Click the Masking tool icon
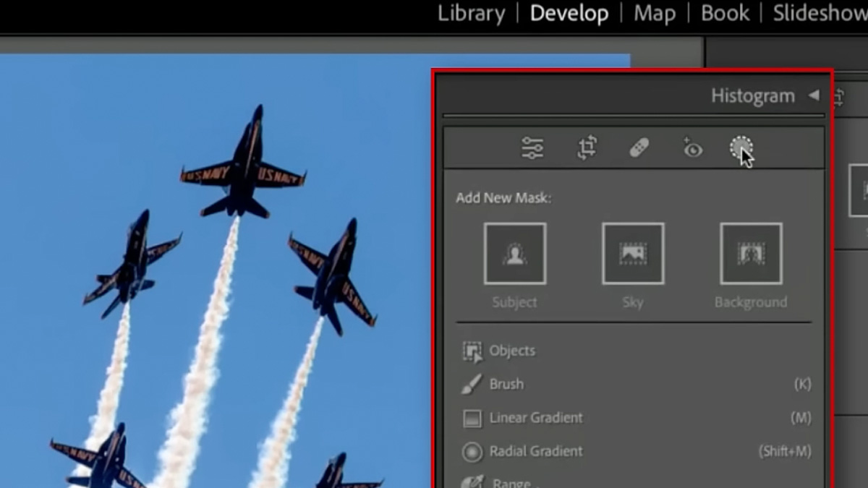 (x=741, y=148)
